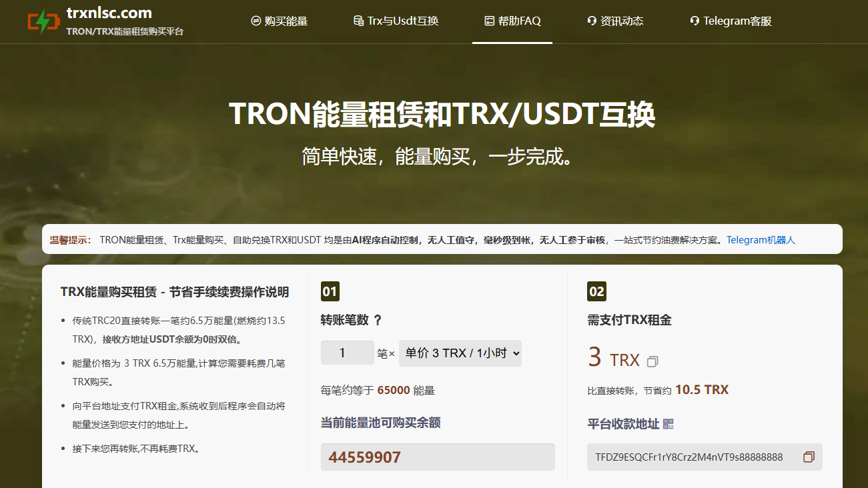Click the trxnlsc.com site title
868x488 pixels.
point(109,13)
